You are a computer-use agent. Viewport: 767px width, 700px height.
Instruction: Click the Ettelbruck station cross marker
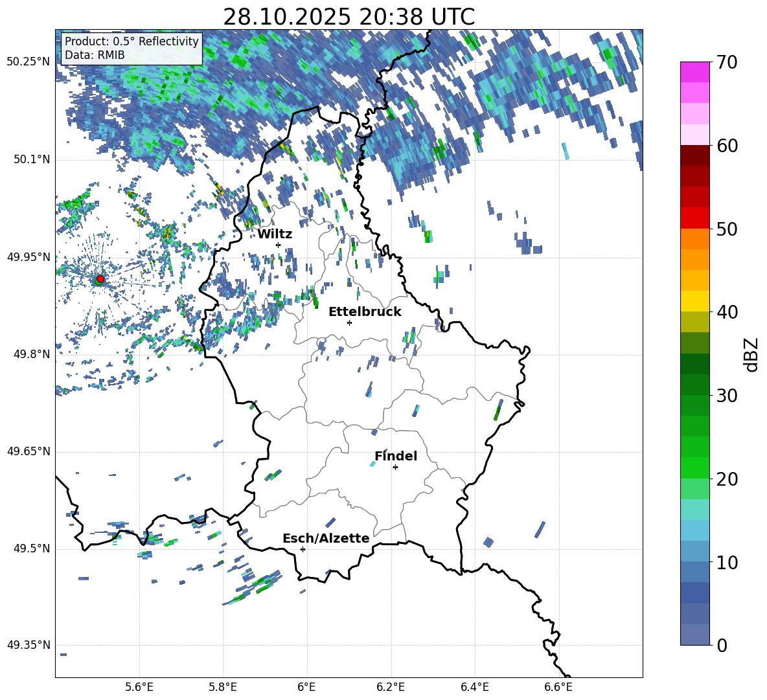coord(349,322)
